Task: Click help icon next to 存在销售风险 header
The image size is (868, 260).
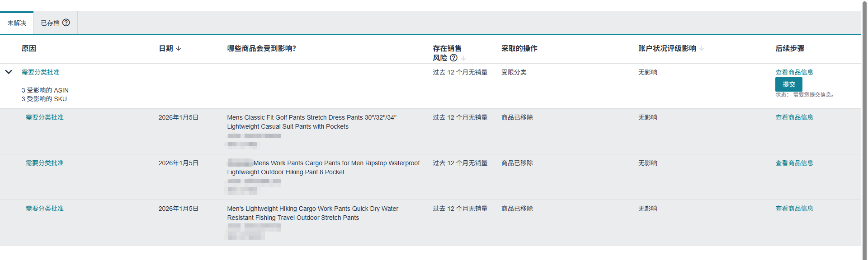Action: 453,58
